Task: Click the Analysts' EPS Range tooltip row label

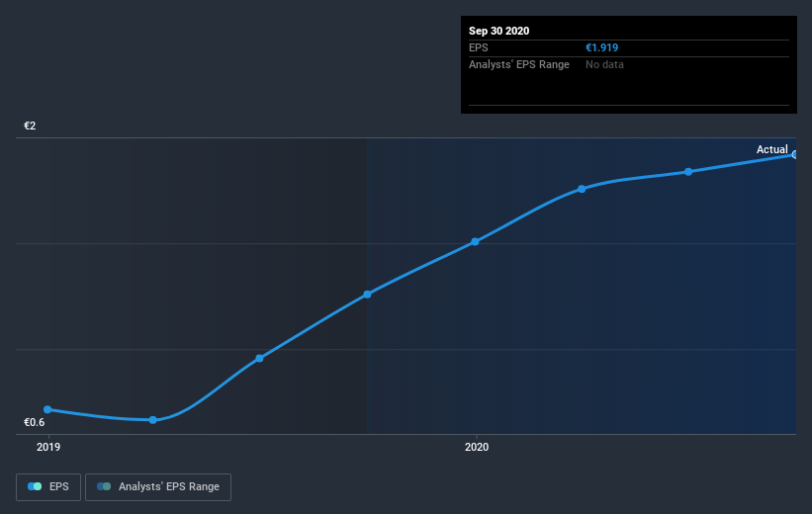Action: click(519, 64)
